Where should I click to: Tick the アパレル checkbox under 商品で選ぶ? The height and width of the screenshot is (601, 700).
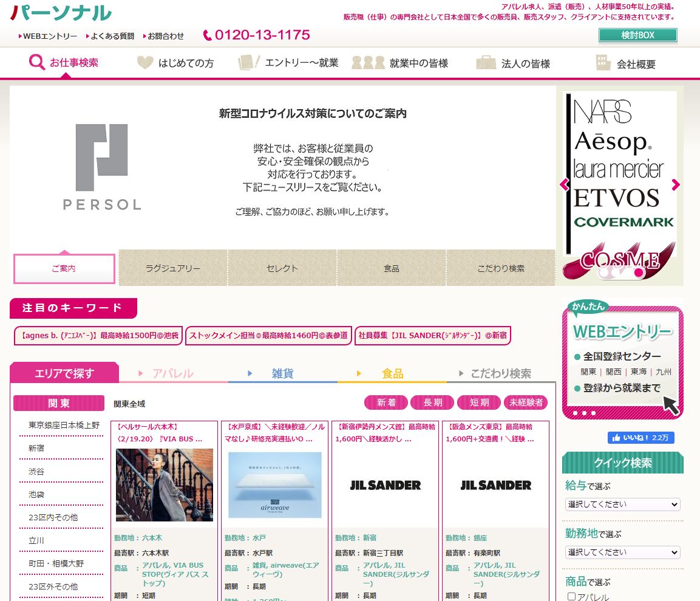571,597
